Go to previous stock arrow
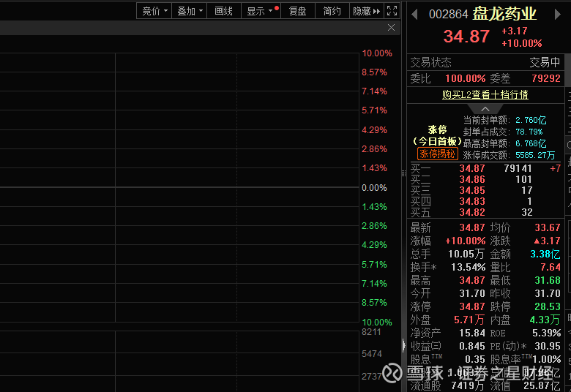Image resolution: width=571 pixels, height=392 pixels. 414,14
